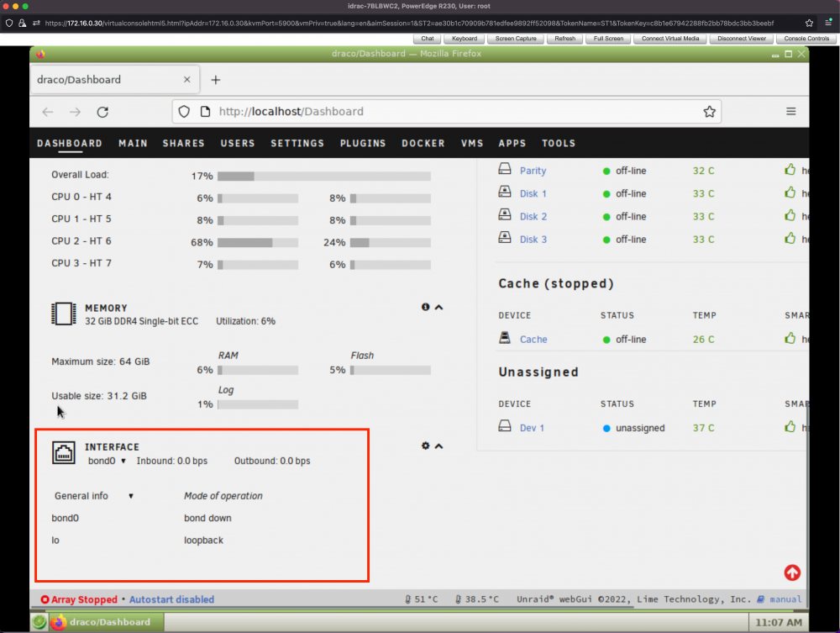The width and height of the screenshot is (840, 633).
Task: Click the Console Controls button
Action: (806, 39)
